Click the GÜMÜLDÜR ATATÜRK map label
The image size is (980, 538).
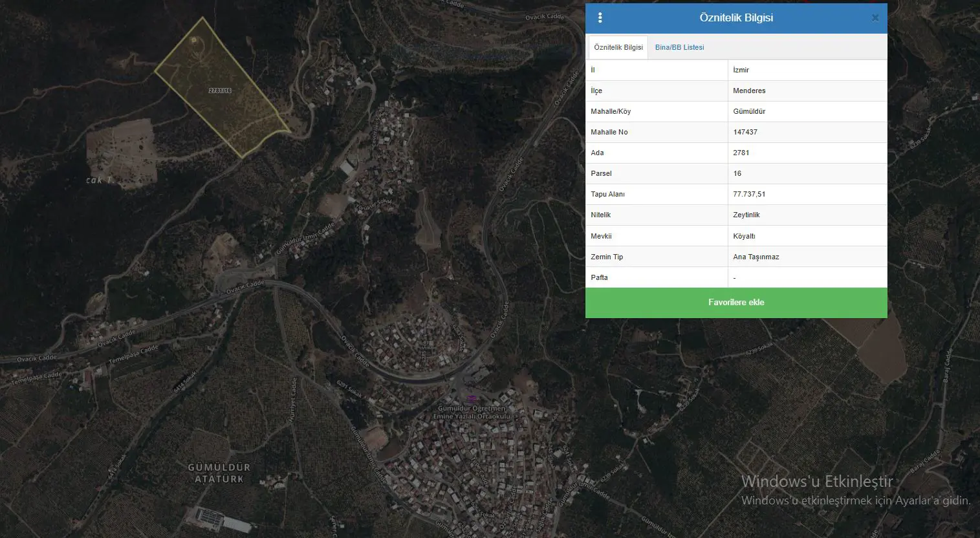(219, 473)
